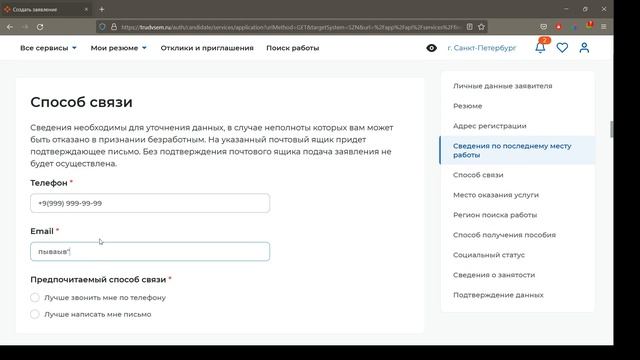This screenshot has height=360, width=640.
Task: Click the page vertical scrollbar thumb
Action: click(611, 129)
